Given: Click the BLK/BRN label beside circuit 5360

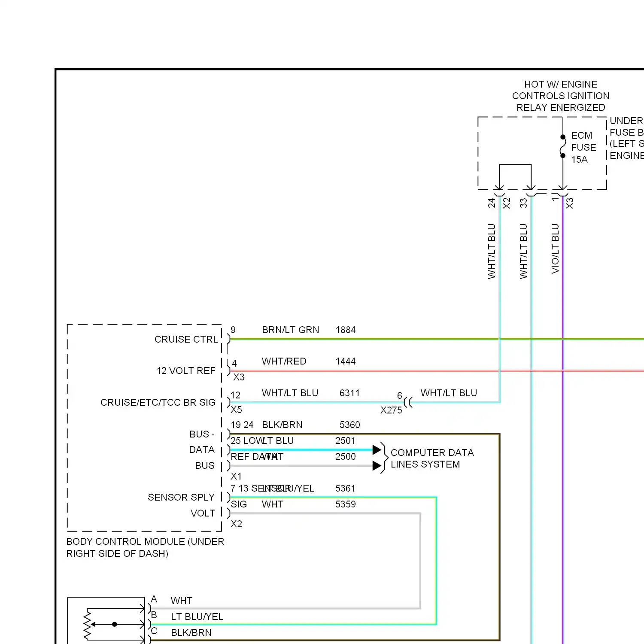Looking at the screenshot, I should (282, 425).
